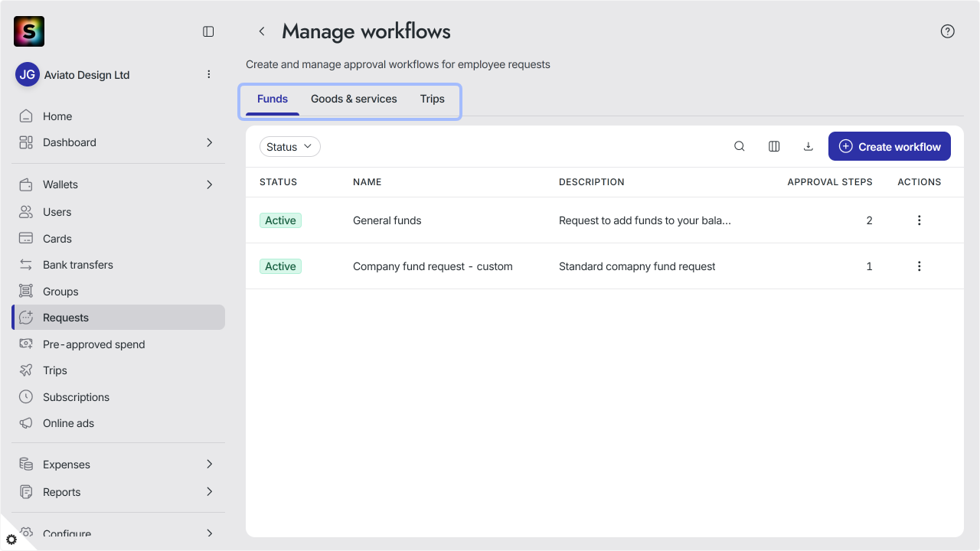Click Company fund request - custom name

(433, 266)
